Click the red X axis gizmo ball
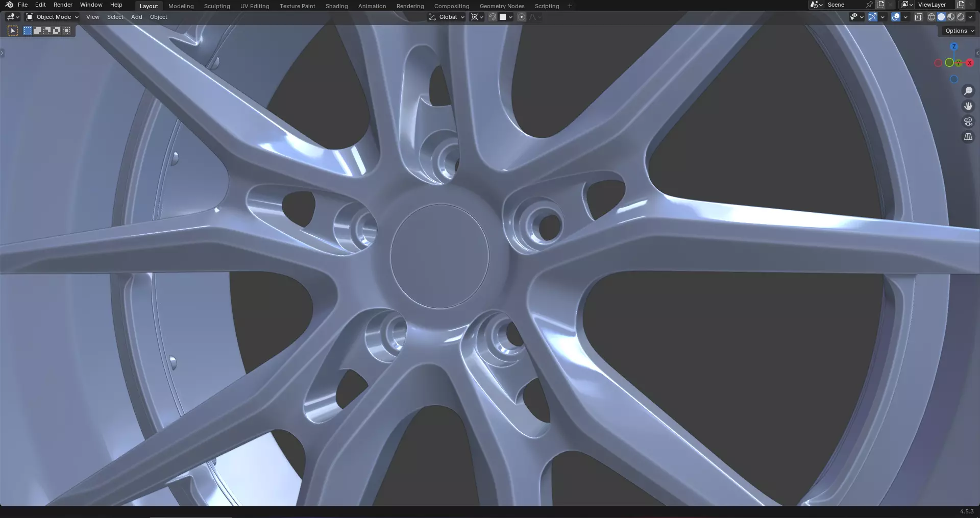Viewport: 980px width, 518px height. click(969, 63)
